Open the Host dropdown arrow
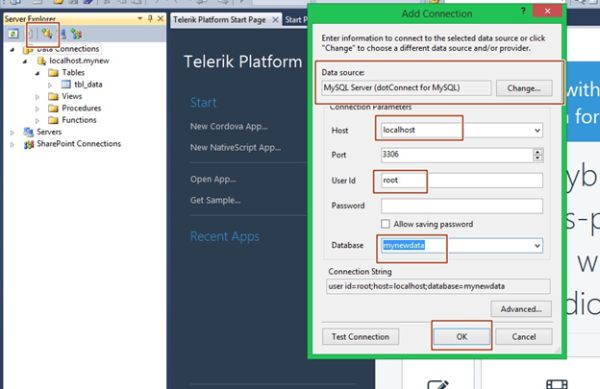600x389 pixels. tap(537, 130)
